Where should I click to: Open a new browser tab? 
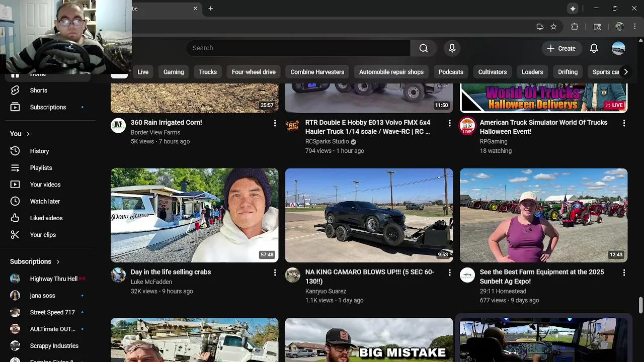point(210,9)
